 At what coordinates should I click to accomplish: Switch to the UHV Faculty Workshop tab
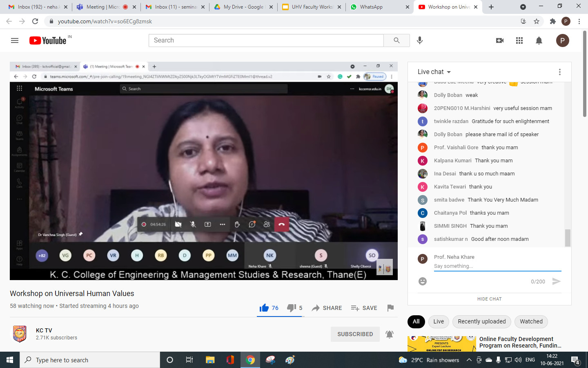pos(312,7)
